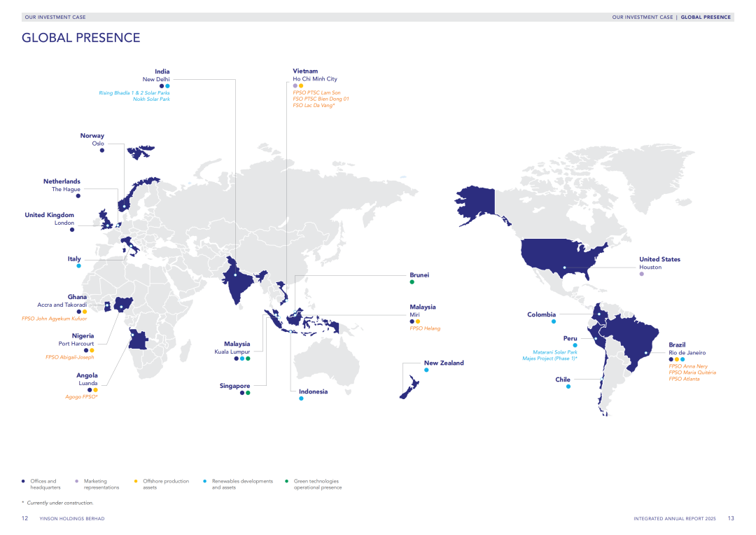Click the purple dot beneath United States Houston
Viewport: 756px width, 535px height.
pos(641,274)
